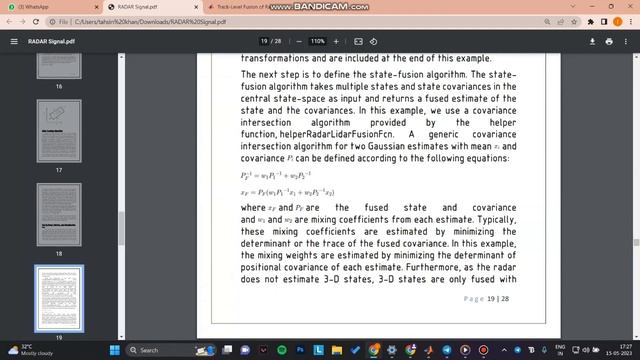Open Spotify from the taskbar

pos(282,350)
